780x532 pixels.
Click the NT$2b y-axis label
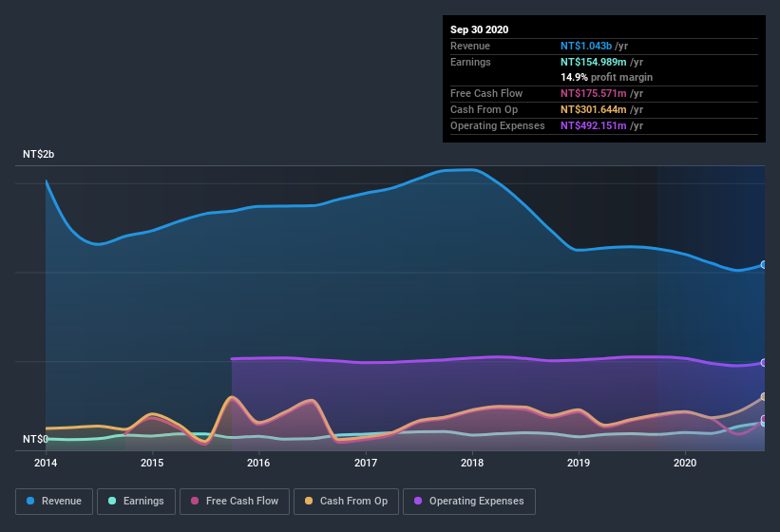point(38,154)
